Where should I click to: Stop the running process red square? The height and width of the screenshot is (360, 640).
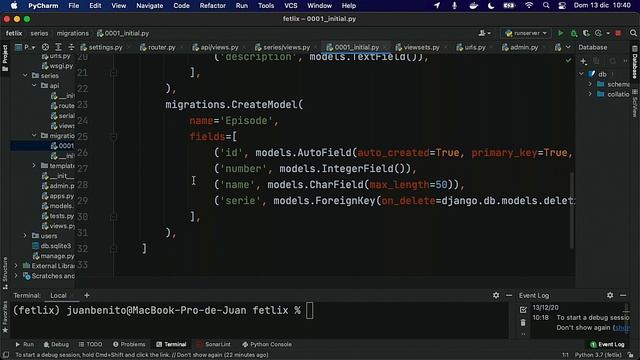pyautogui.click(x=618, y=33)
